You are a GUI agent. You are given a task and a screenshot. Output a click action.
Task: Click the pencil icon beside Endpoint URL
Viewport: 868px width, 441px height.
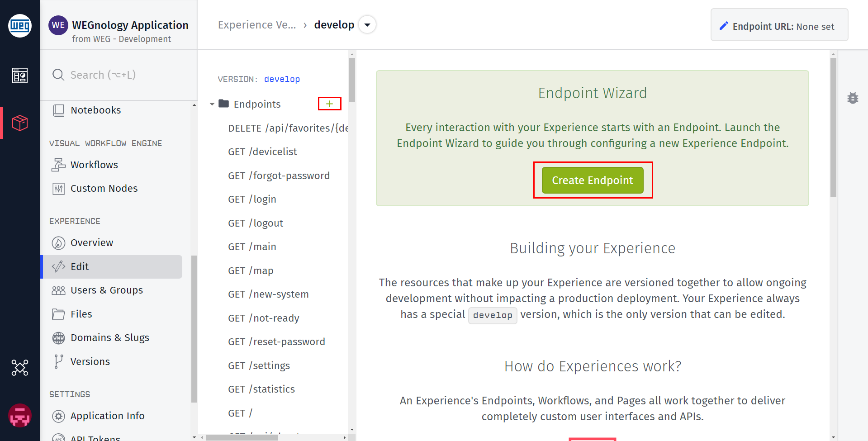coord(724,26)
